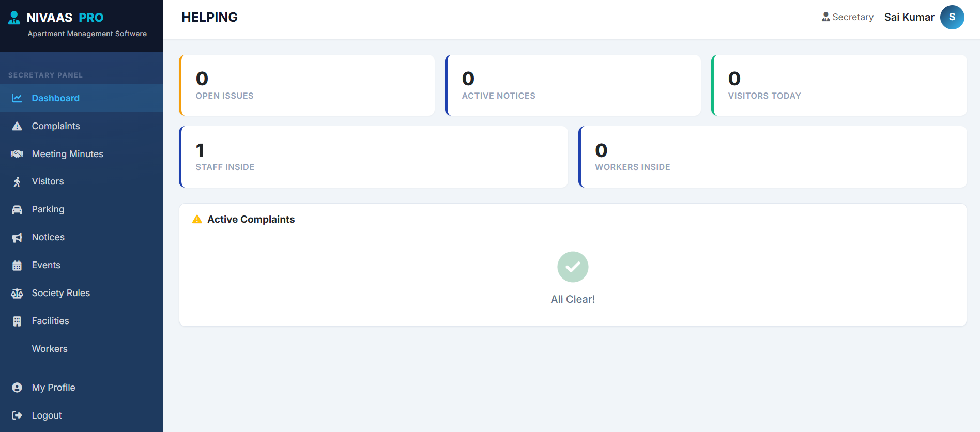Viewport: 980px width, 432px height.
Task: Click the Active Complaints warning icon
Action: 197,219
